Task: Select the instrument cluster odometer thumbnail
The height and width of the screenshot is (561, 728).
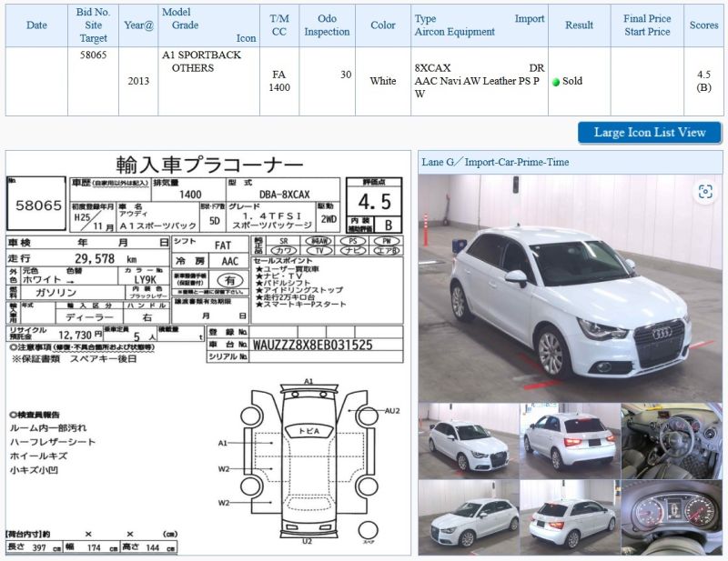Action: [672, 517]
